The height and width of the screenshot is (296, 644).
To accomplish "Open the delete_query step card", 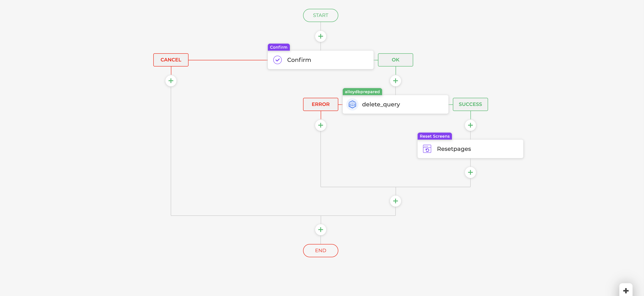I will tap(395, 104).
